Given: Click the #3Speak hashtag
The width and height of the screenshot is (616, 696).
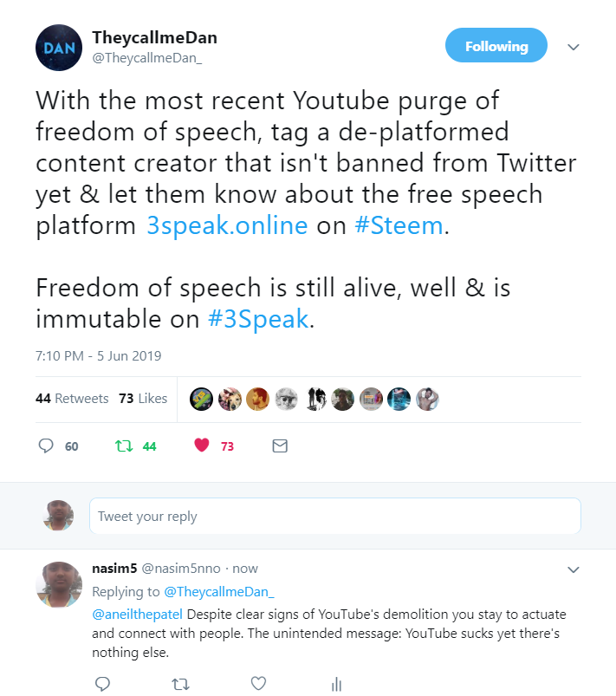Looking at the screenshot, I should pyautogui.click(x=258, y=318).
